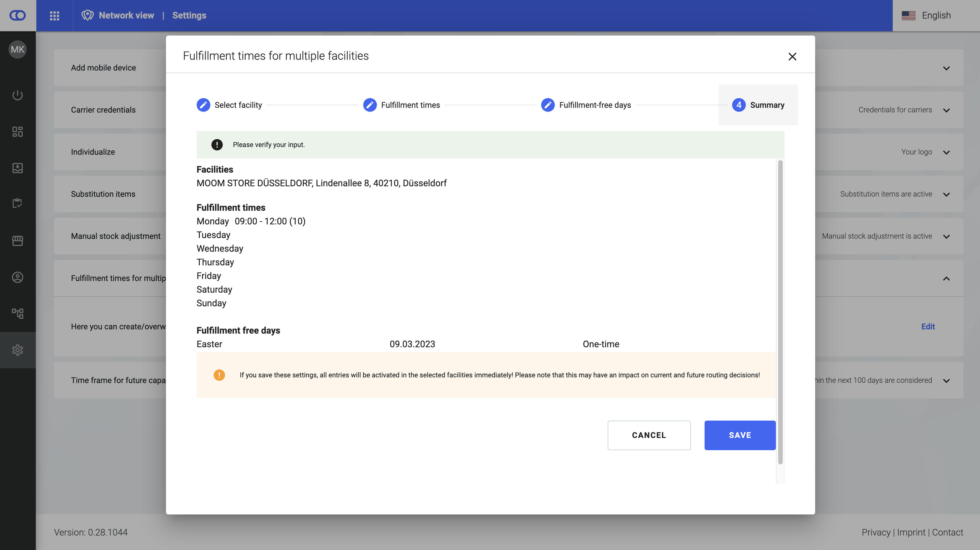Viewport: 980px width, 550px height.
Task: Open the settings gear sidebar icon
Action: click(x=18, y=350)
